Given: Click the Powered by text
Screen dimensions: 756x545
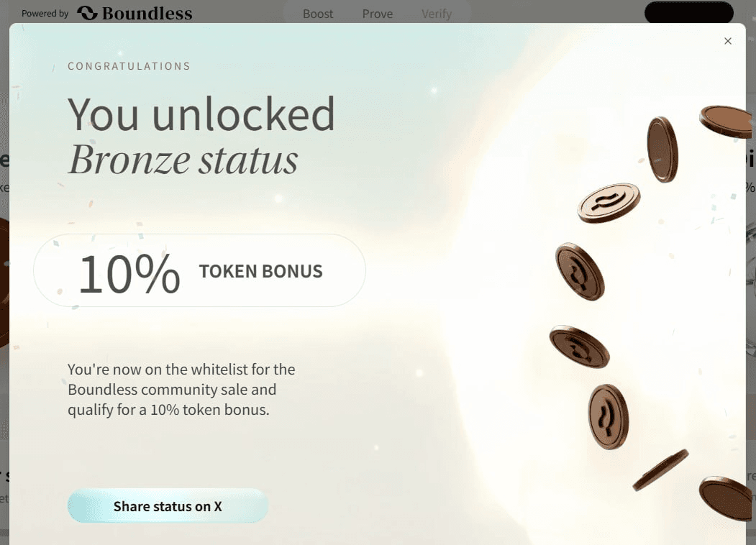Looking at the screenshot, I should point(45,14).
